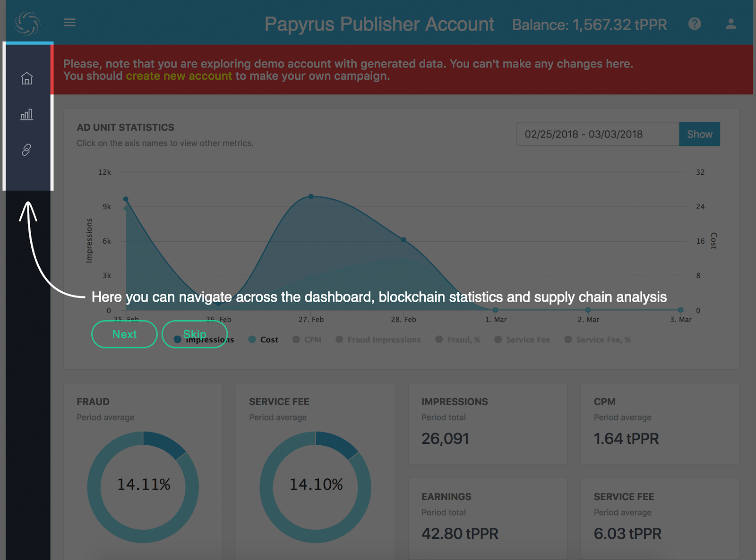Click the 14.11% fraud donut chart

tap(143, 487)
